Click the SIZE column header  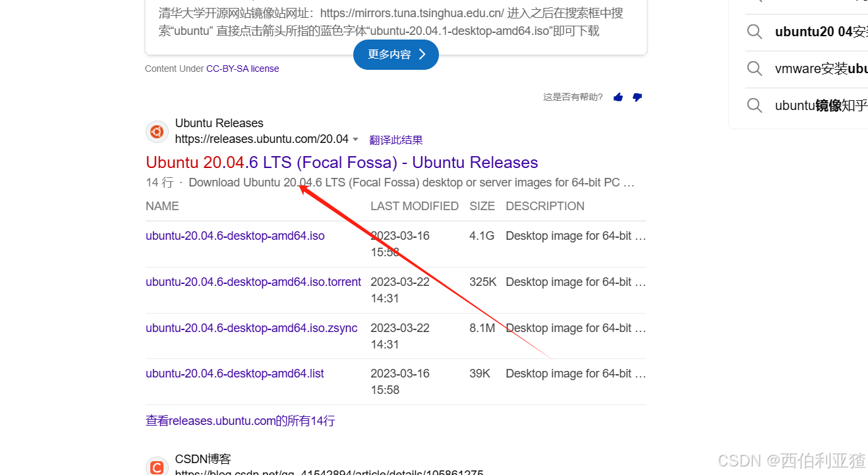(x=482, y=206)
